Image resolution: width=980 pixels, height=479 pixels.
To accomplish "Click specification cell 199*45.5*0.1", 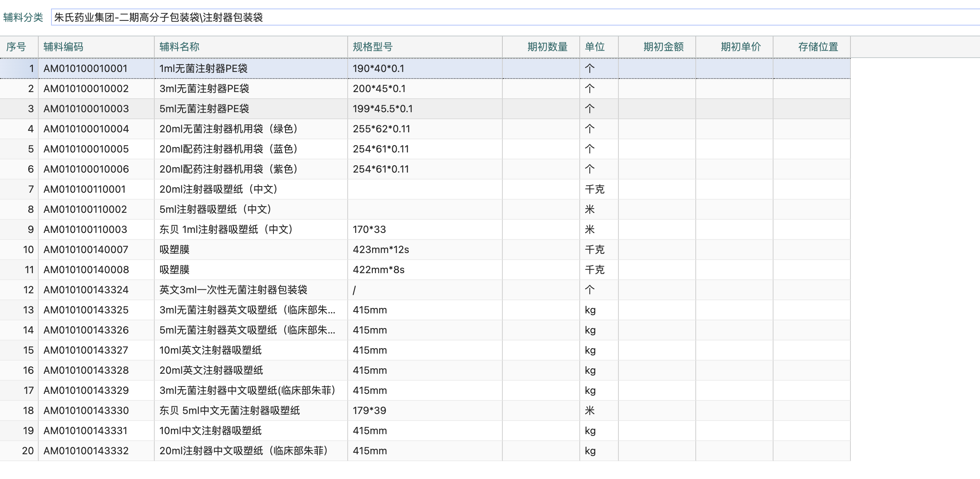I will (382, 109).
